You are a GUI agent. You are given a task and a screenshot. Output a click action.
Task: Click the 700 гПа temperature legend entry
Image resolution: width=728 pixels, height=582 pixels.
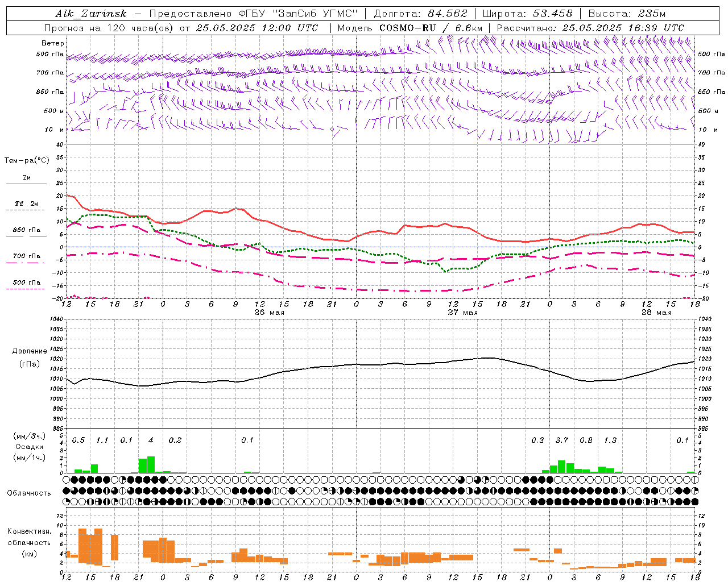pos(27,256)
